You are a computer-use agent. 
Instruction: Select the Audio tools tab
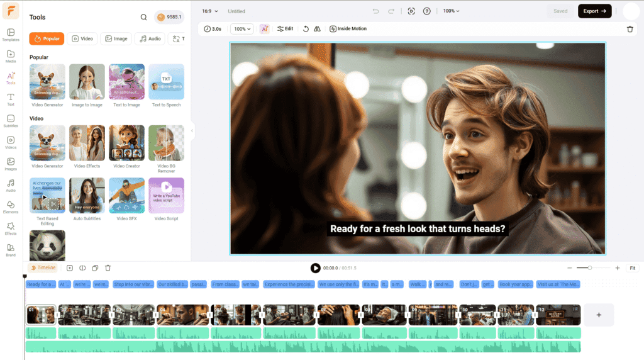[x=150, y=38]
